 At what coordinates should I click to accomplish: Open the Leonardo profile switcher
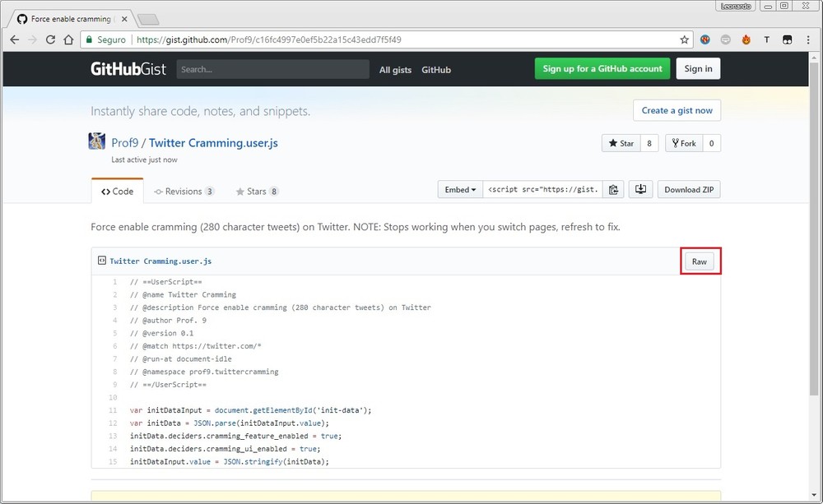[736, 6]
